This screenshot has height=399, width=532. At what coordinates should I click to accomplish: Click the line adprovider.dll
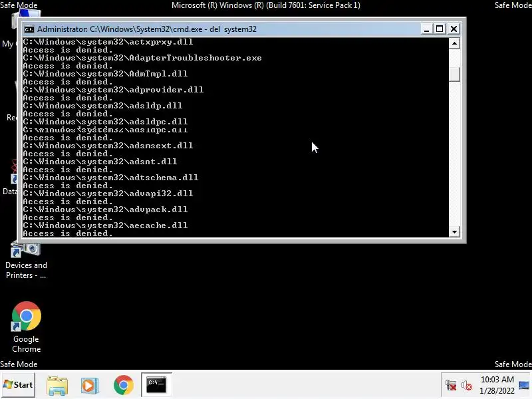coord(113,90)
